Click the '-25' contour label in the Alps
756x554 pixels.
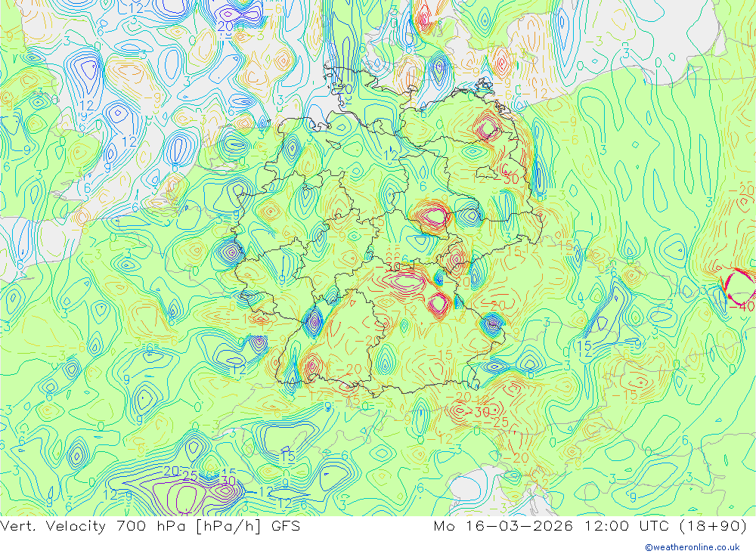click(496, 422)
